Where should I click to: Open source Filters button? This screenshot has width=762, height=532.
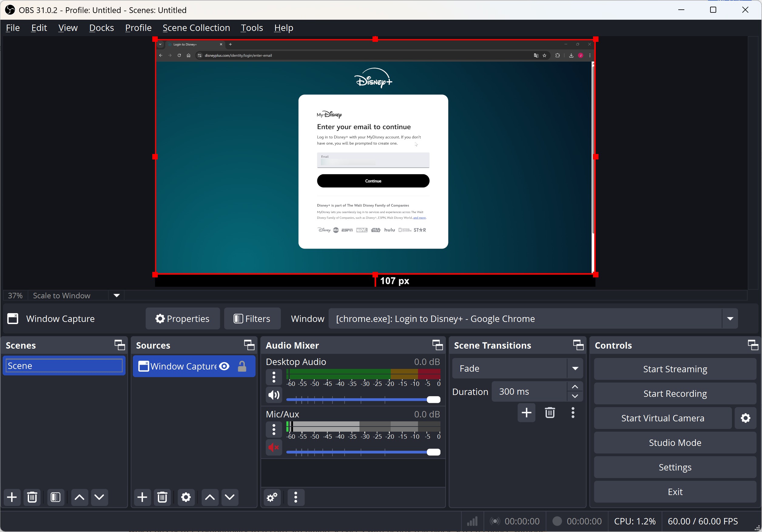pyautogui.click(x=252, y=319)
